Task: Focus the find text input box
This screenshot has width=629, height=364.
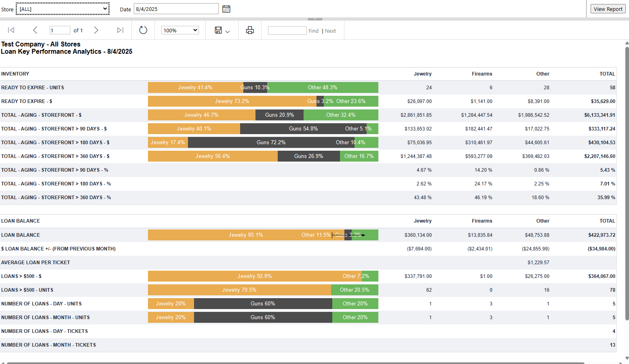Action: 287,31
